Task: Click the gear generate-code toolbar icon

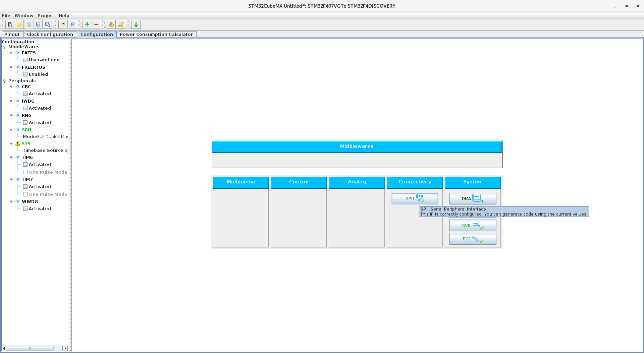Action: point(111,24)
